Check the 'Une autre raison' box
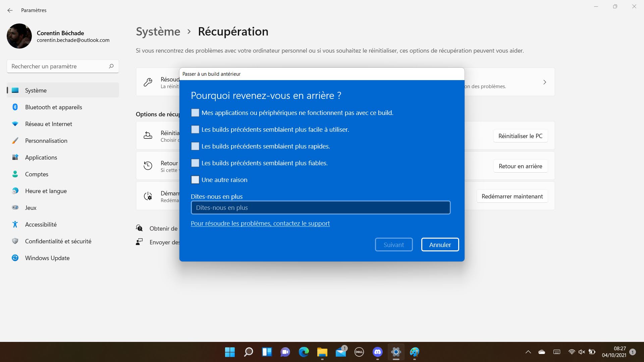The width and height of the screenshot is (644, 362). [x=195, y=180]
